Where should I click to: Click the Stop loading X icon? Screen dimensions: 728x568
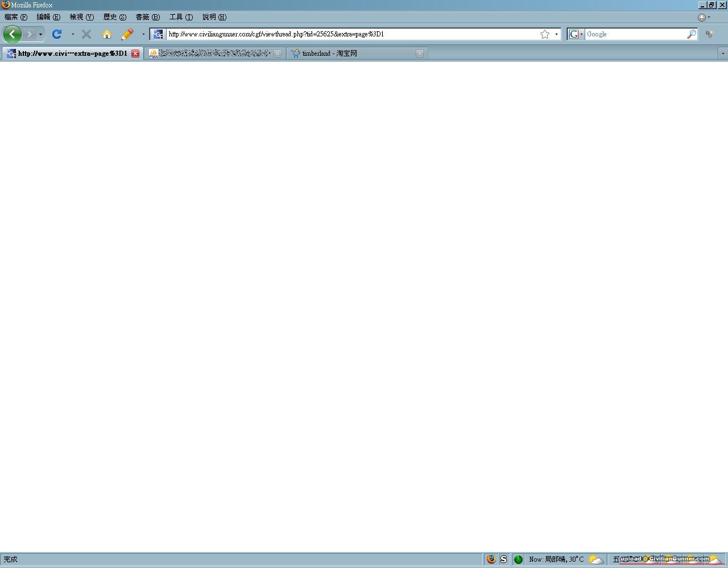86,34
